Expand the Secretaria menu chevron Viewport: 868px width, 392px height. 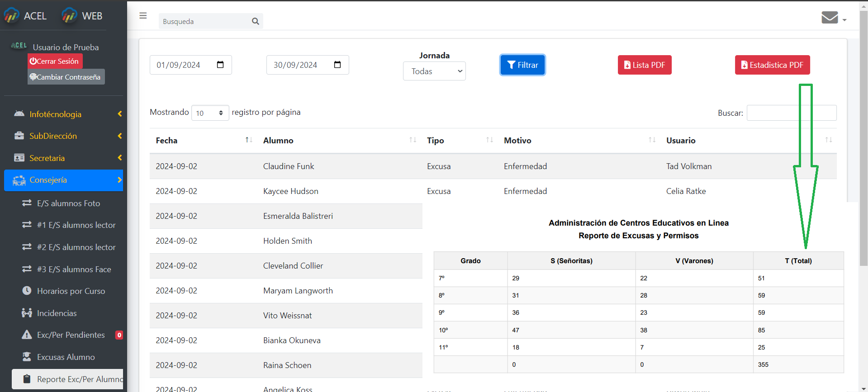pyautogui.click(x=119, y=158)
